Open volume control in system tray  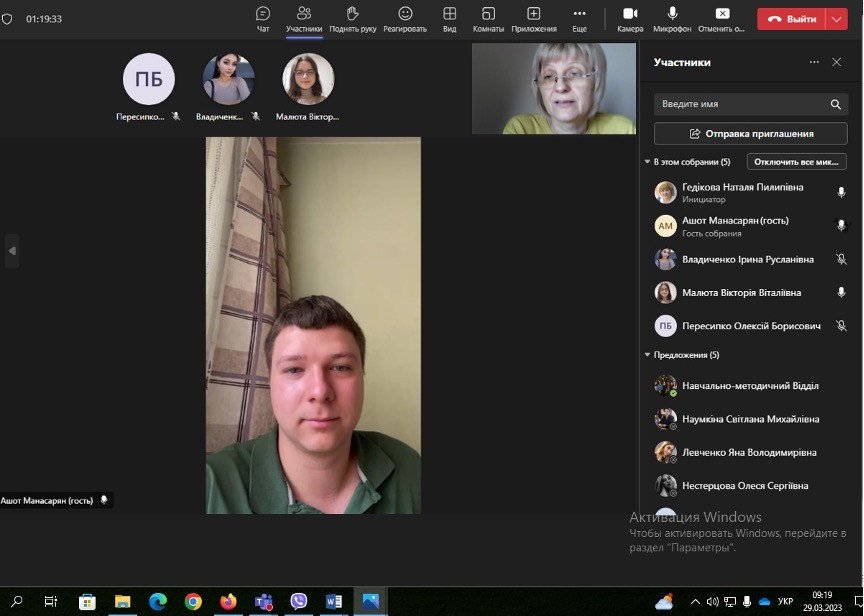tap(712, 602)
